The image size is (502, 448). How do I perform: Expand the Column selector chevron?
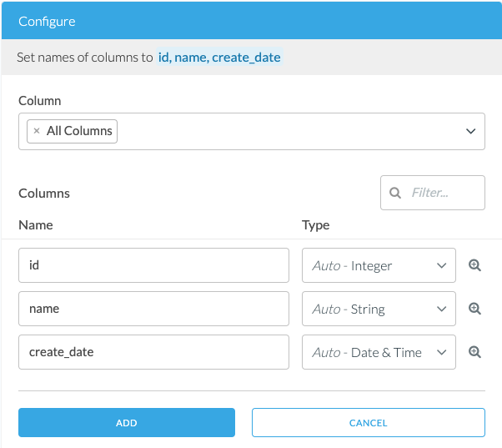pyautogui.click(x=470, y=131)
